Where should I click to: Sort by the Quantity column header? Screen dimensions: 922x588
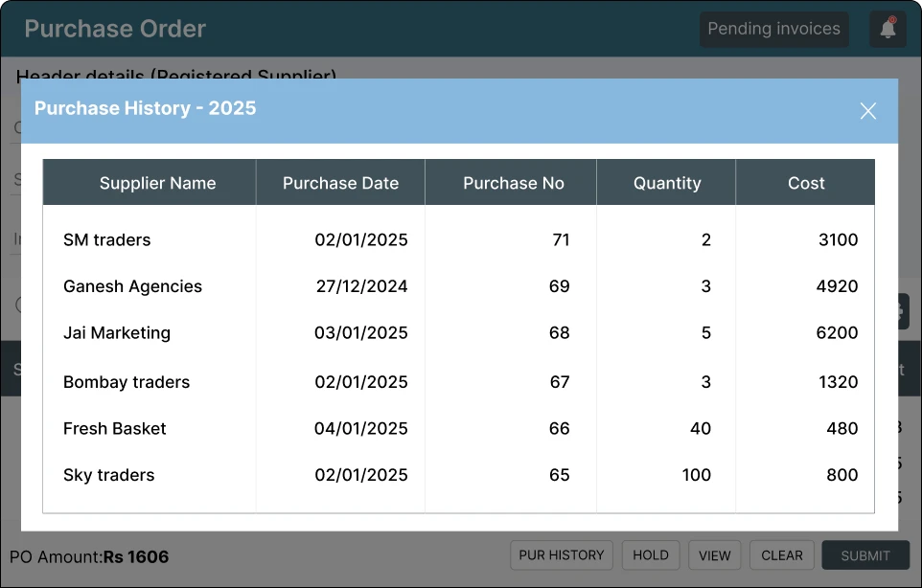[x=666, y=182]
